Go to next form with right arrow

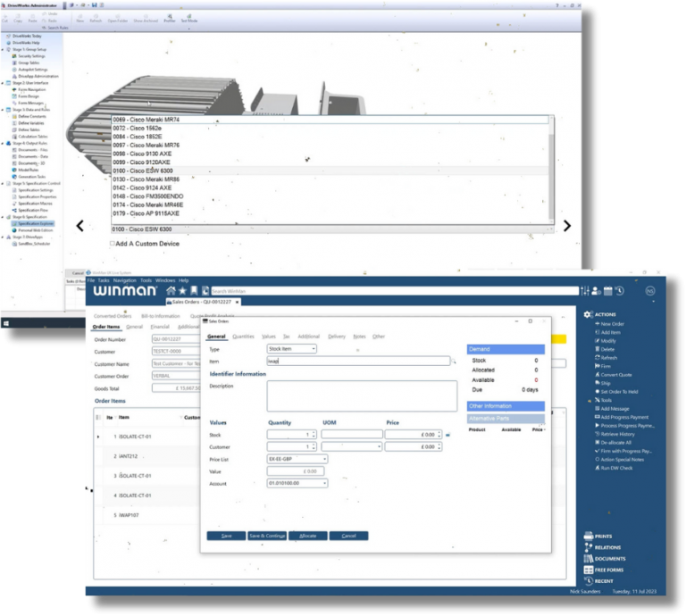(567, 226)
